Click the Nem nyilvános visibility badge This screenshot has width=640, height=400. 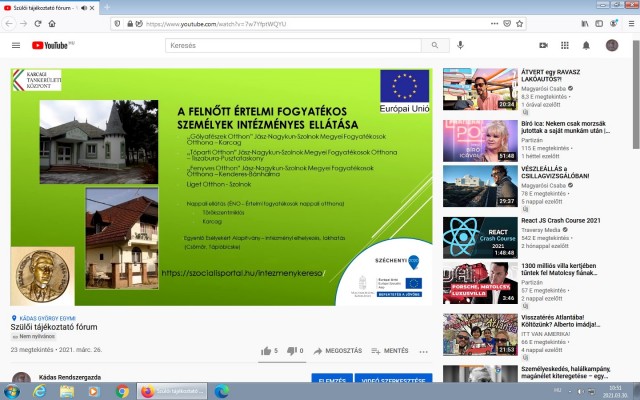(x=34, y=337)
